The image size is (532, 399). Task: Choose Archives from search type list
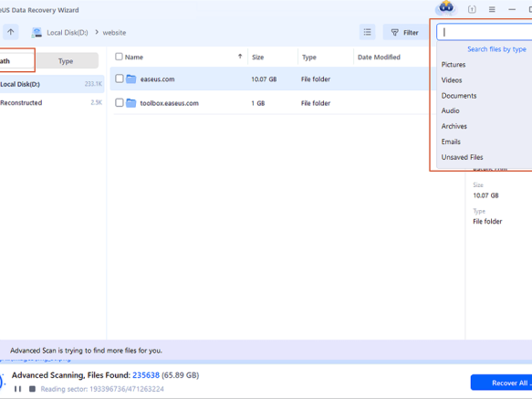(454, 126)
